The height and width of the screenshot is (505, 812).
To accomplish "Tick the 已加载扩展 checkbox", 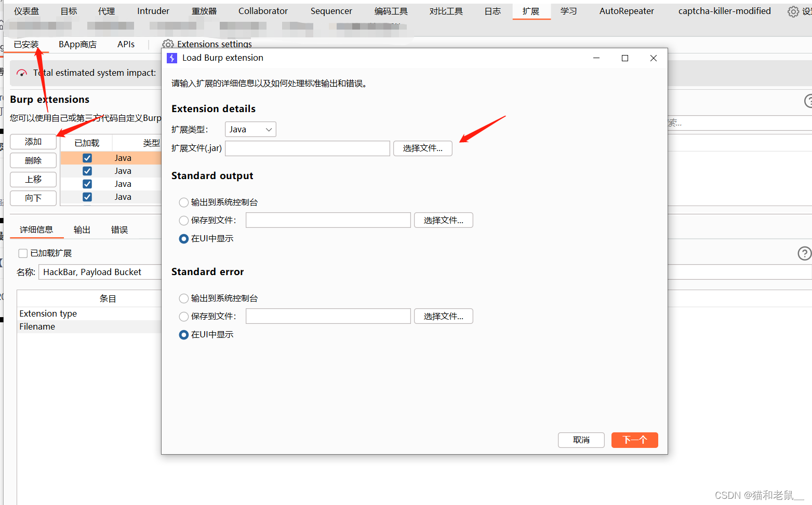I will click(23, 253).
